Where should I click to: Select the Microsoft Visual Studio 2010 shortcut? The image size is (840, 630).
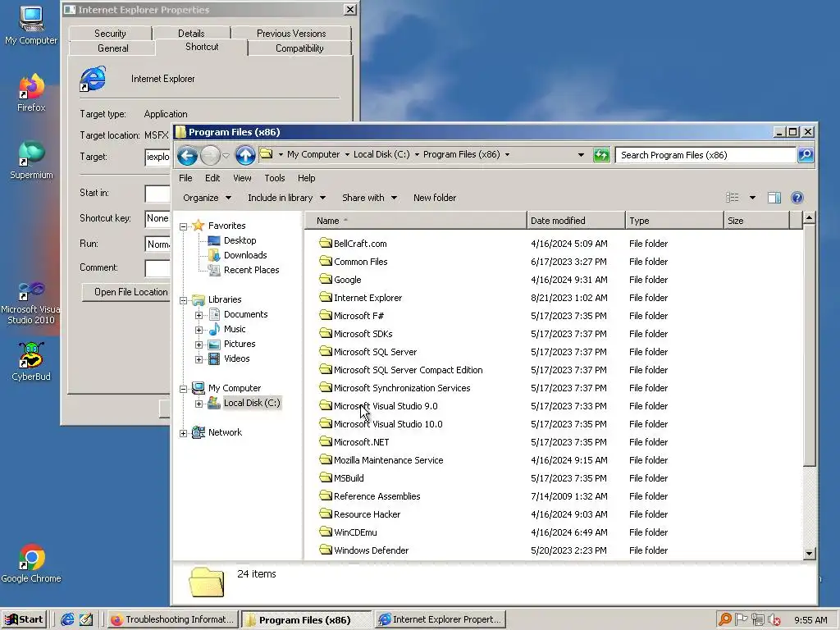point(31,304)
